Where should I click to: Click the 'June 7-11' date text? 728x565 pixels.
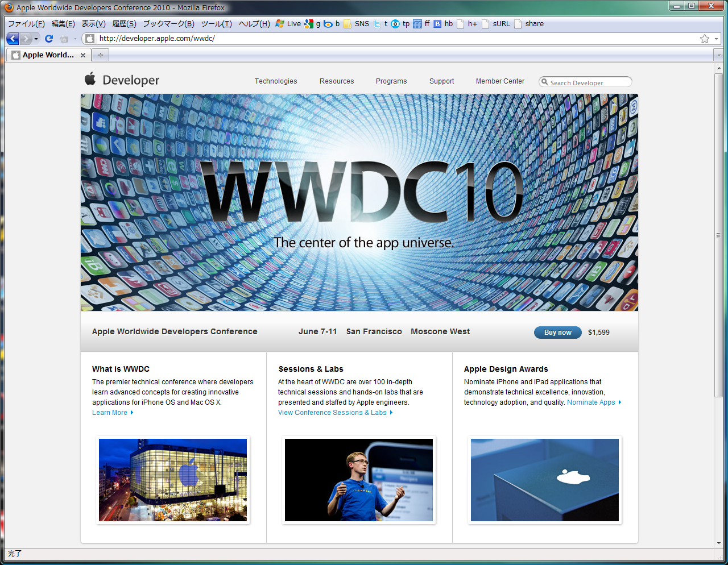click(x=318, y=331)
